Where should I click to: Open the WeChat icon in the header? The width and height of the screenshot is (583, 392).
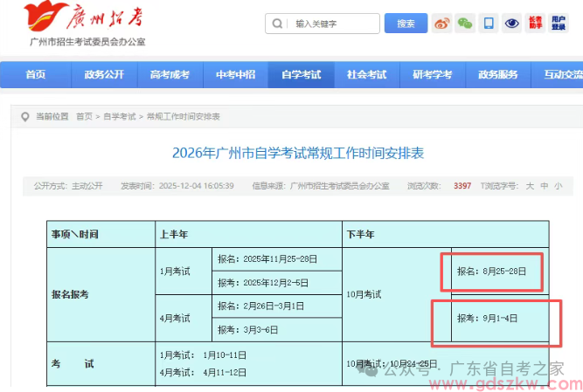tap(465, 24)
